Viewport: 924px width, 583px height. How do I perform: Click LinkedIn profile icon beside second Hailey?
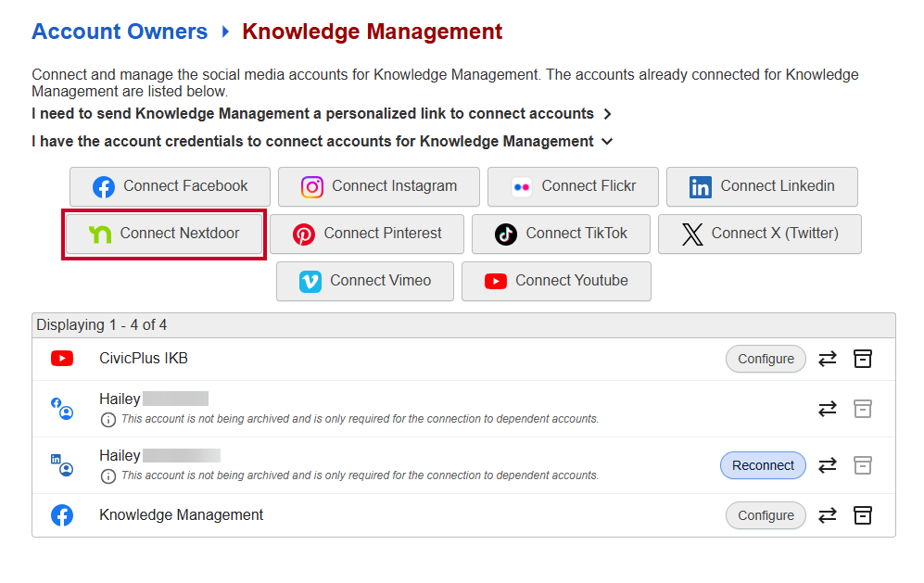(x=62, y=464)
